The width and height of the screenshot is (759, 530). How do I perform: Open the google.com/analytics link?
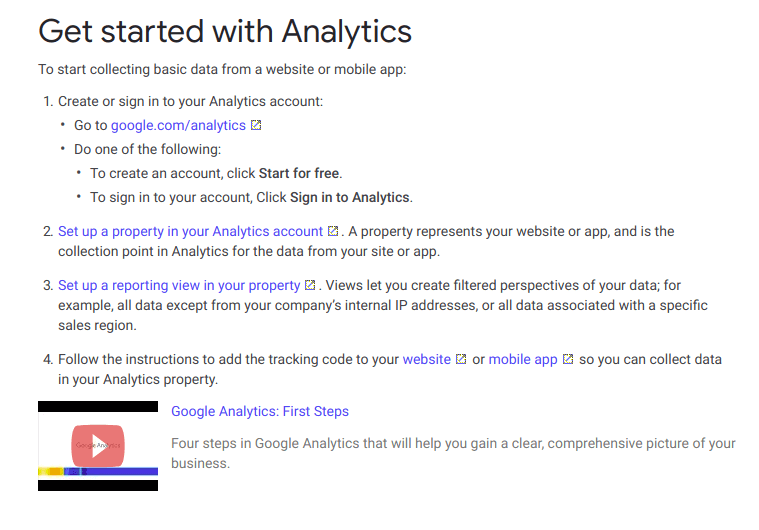tap(178, 126)
